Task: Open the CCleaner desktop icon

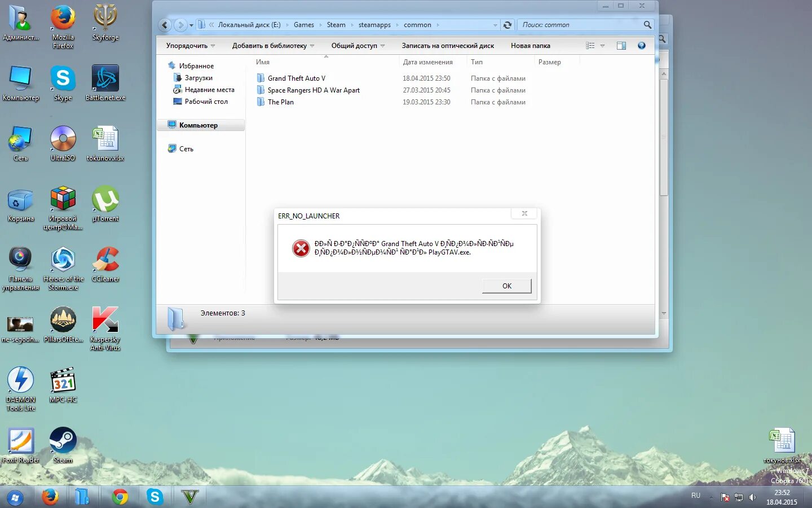Action: [x=105, y=265]
